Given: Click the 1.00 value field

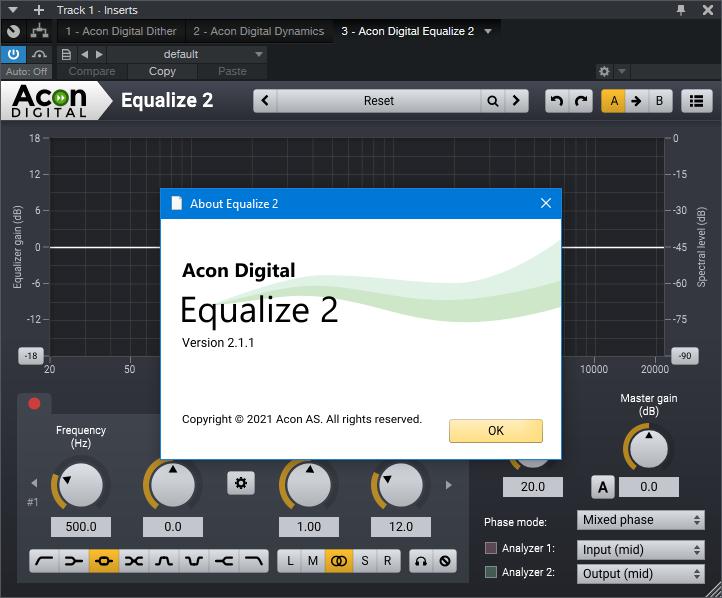Looking at the screenshot, I should point(309,527).
